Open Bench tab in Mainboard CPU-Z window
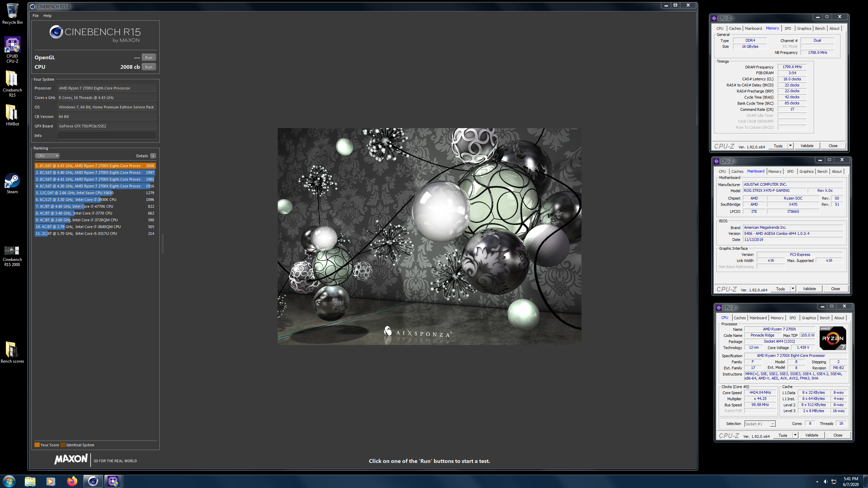The height and width of the screenshot is (488, 868). coord(822,171)
